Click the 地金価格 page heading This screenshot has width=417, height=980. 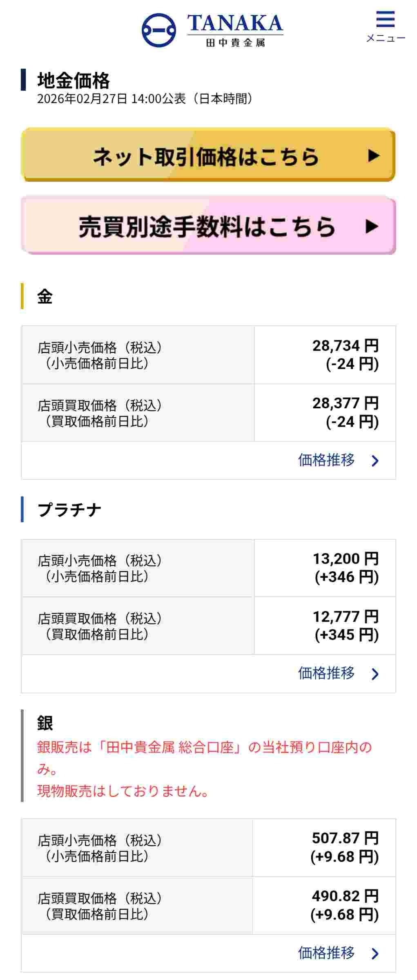tap(74, 80)
